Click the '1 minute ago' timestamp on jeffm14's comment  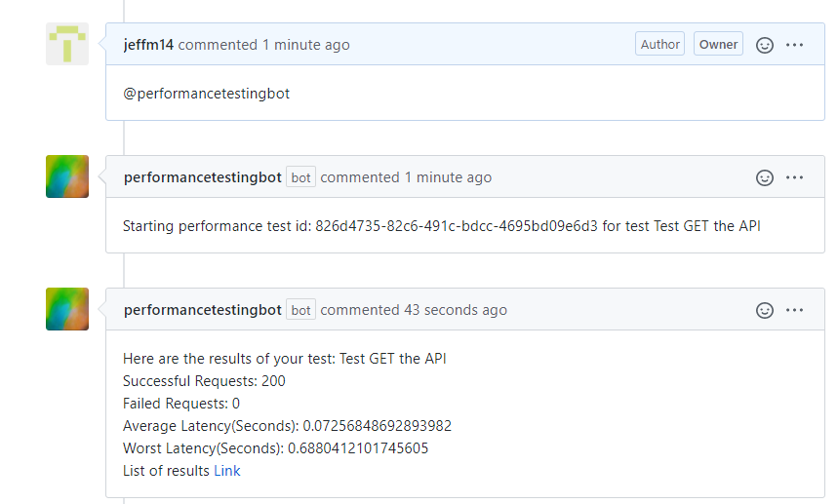coord(305,45)
